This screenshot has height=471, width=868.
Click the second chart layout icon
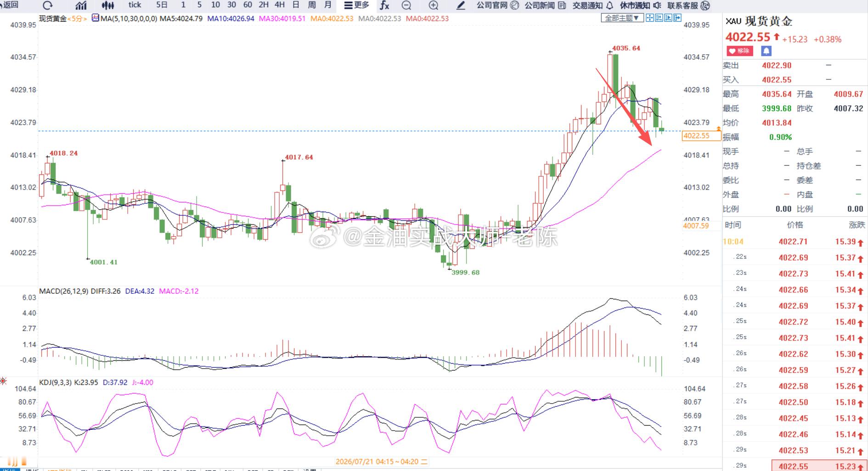click(659, 18)
